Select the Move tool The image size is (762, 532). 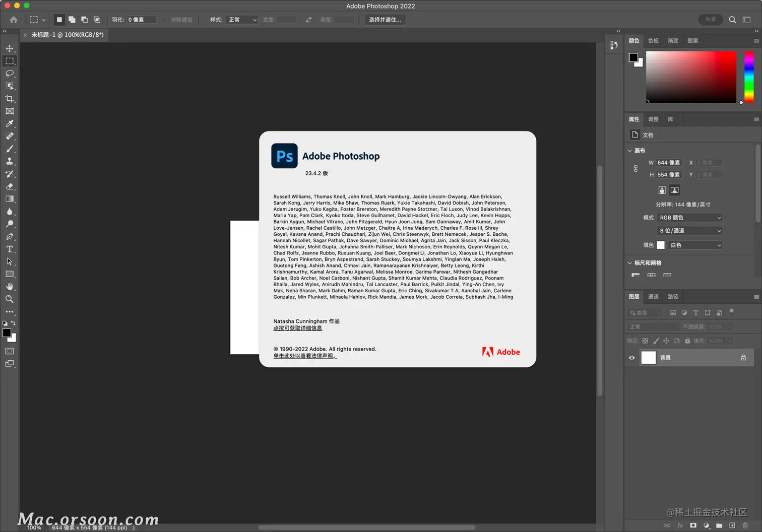pos(10,48)
